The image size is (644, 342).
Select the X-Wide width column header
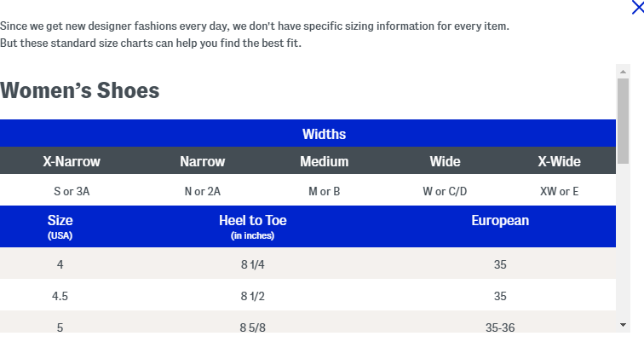pyautogui.click(x=559, y=161)
